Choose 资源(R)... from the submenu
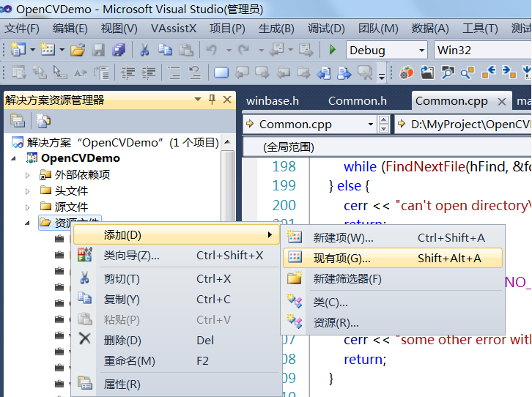 [393, 323]
